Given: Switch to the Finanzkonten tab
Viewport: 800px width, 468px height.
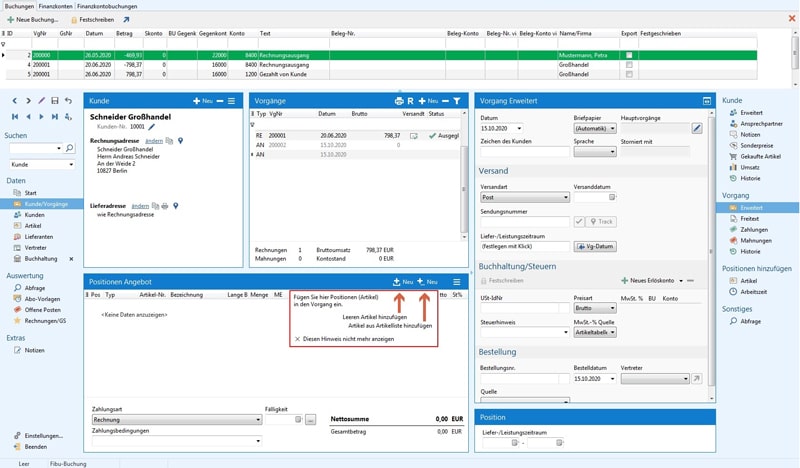Looking at the screenshot, I should (x=56, y=5).
